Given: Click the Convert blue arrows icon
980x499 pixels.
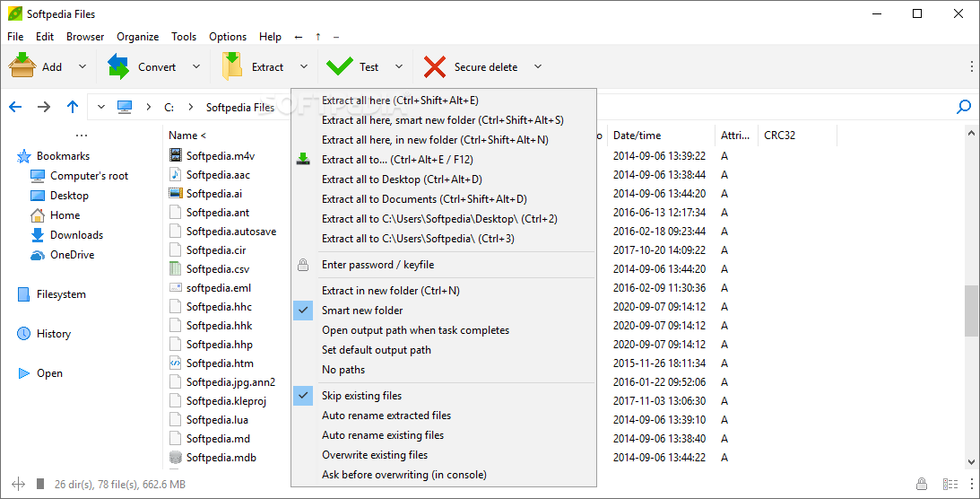Looking at the screenshot, I should (x=118, y=66).
